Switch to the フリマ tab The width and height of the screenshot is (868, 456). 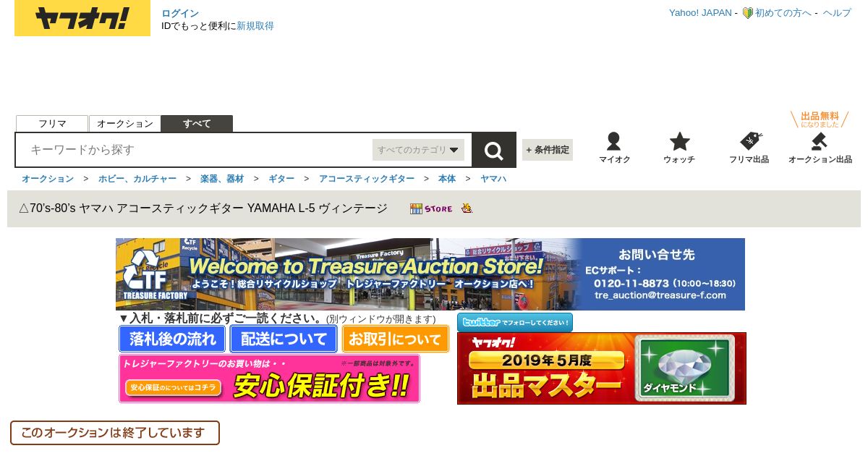52,124
